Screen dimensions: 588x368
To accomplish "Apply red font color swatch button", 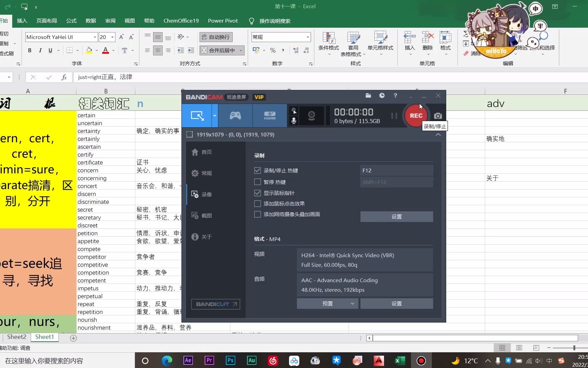I will click(x=106, y=50).
